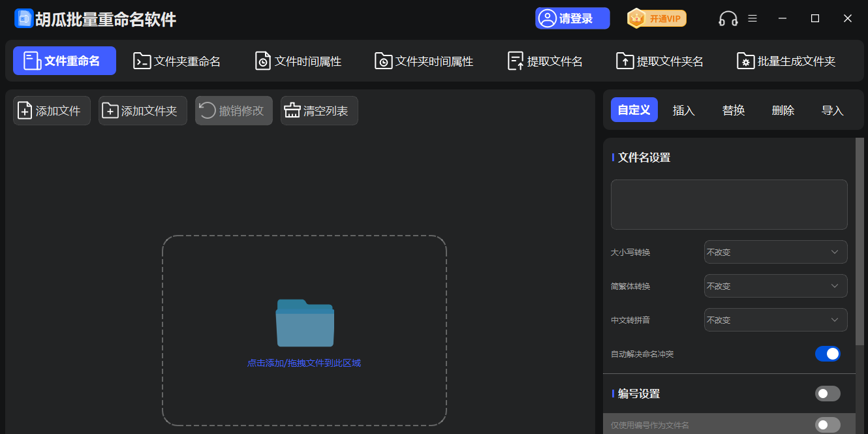The image size is (868, 434).
Task: Click the 请登录 login button
Action: pyautogui.click(x=572, y=18)
